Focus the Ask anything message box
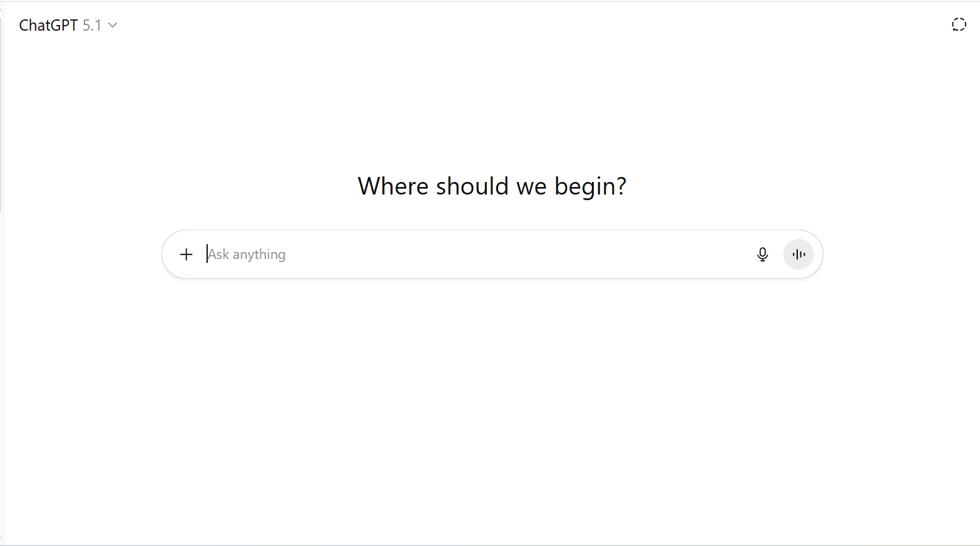 pyautogui.click(x=476, y=254)
